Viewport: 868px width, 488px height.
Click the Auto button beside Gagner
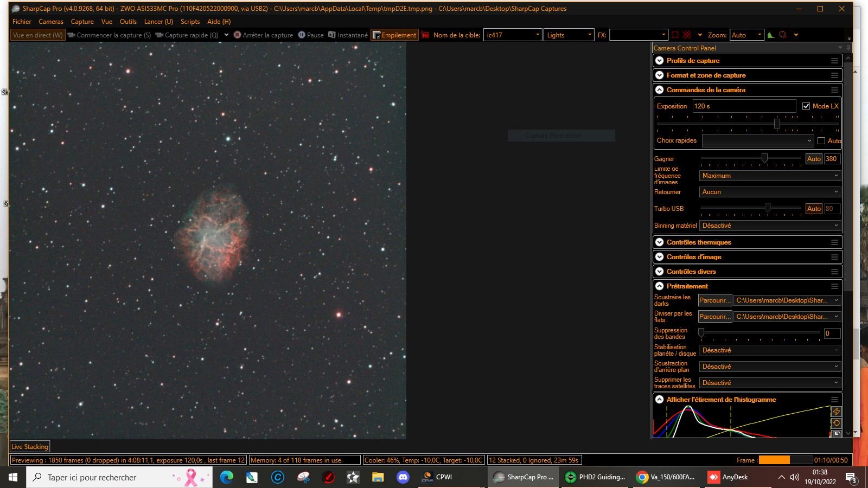[814, 159]
